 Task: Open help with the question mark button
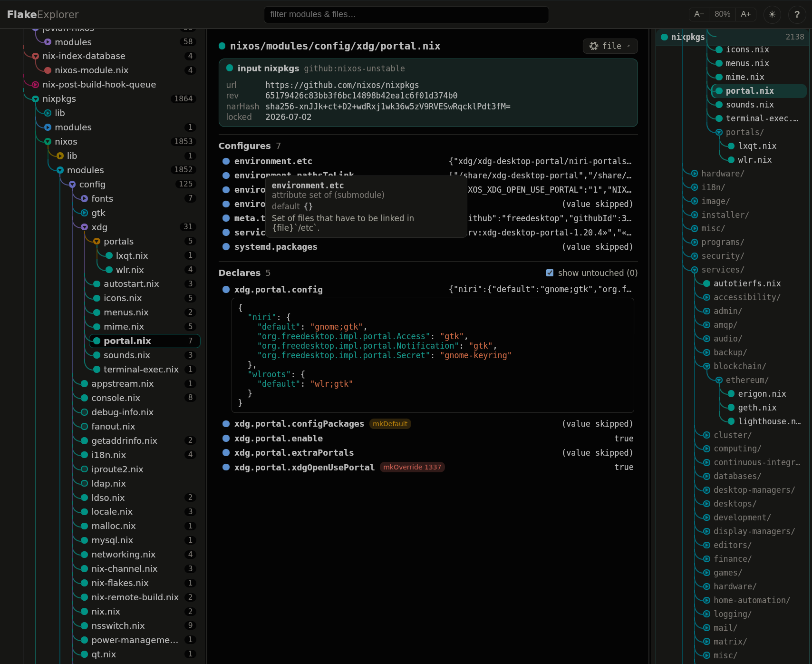click(797, 14)
